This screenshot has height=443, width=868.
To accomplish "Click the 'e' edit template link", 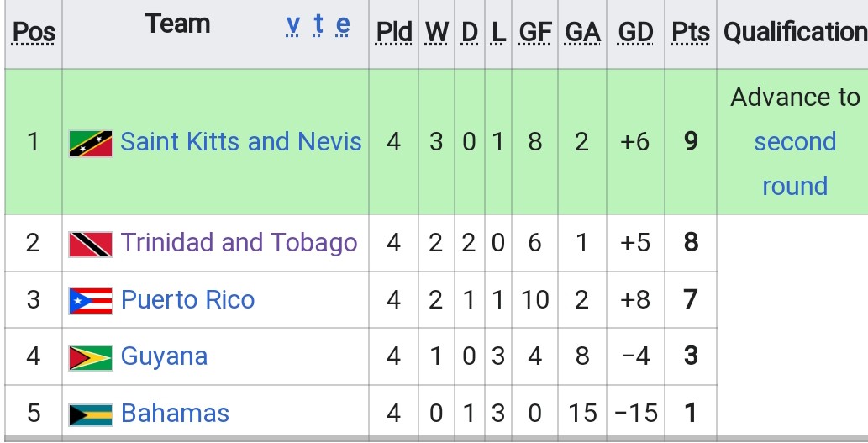I will [x=343, y=25].
